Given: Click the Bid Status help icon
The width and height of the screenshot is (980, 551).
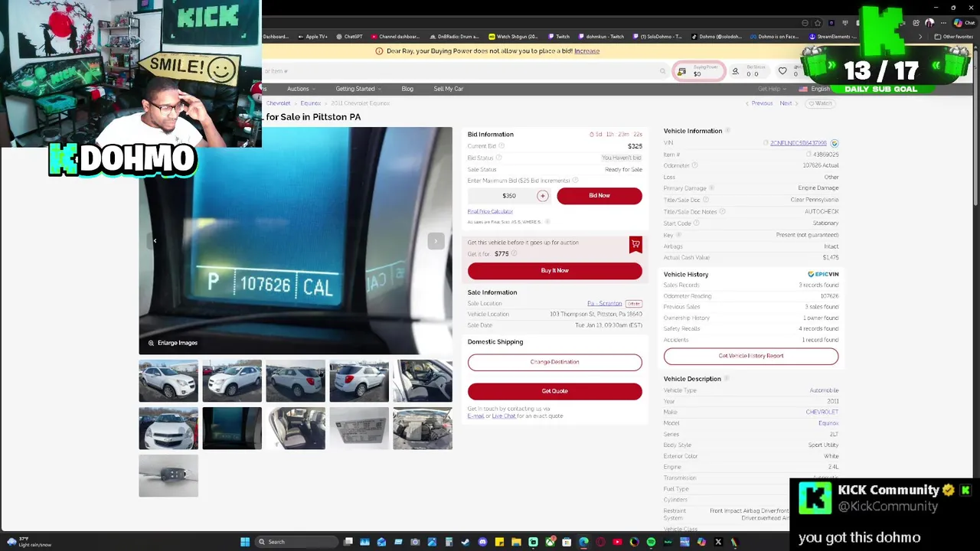Looking at the screenshot, I should point(498,158).
